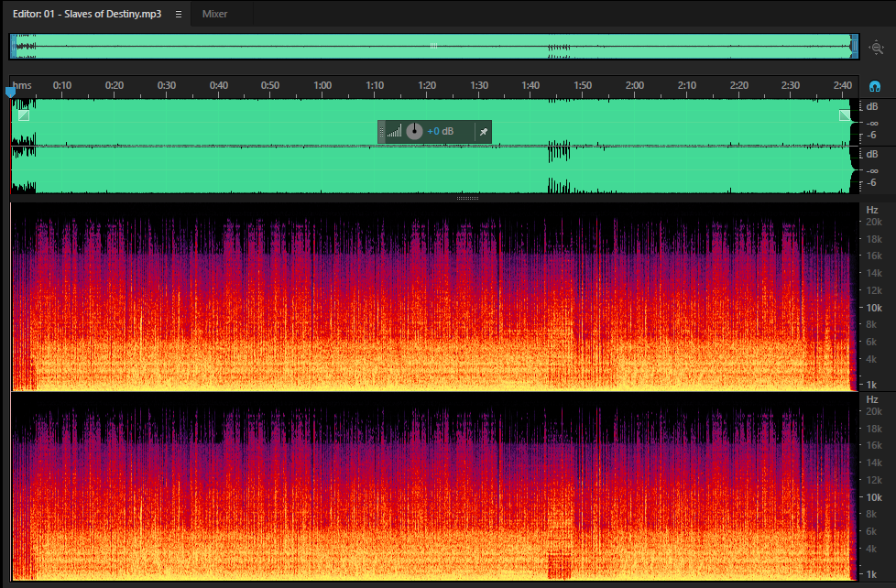Click the waveform/spectral divider grip dots

point(467,198)
